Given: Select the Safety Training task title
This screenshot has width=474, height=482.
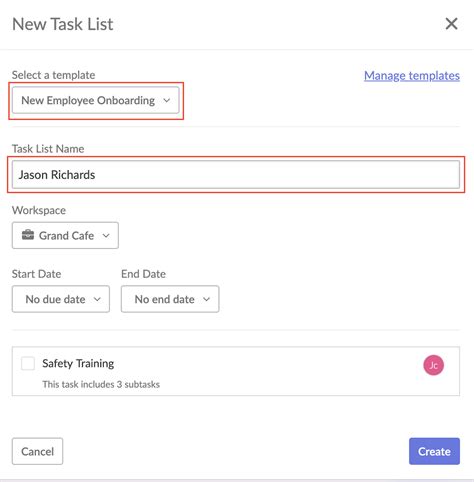Looking at the screenshot, I should click(x=78, y=363).
